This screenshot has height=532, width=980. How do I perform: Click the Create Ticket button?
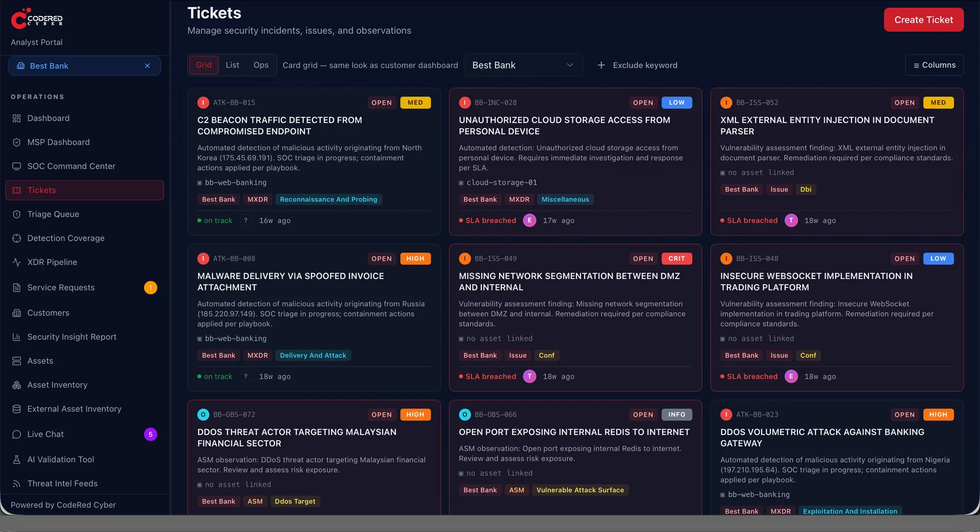(x=924, y=20)
